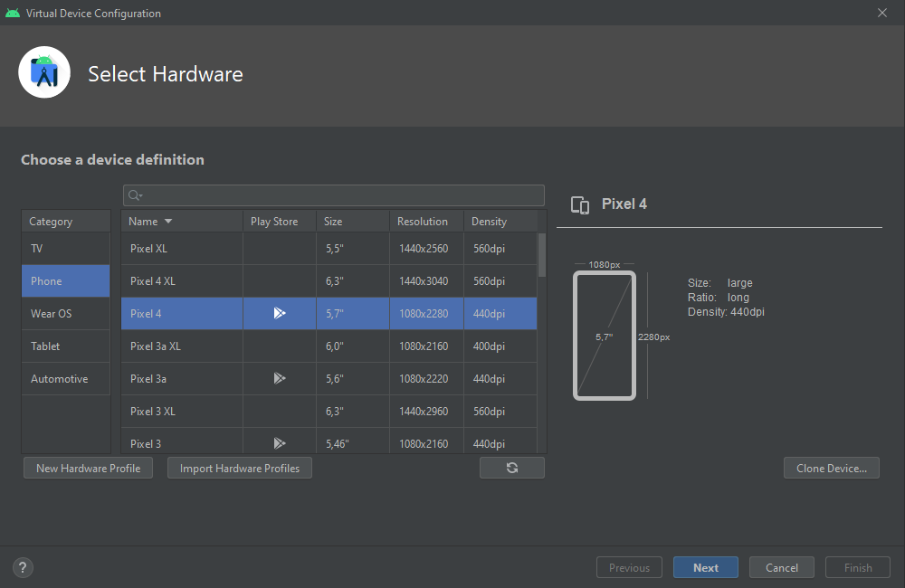Click the 400dpi density cell

tap(500, 346)
